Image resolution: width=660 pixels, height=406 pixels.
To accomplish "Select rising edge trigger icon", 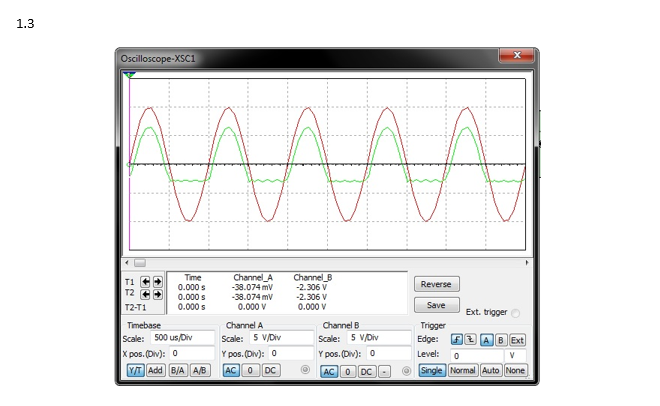I will point(457,339).
